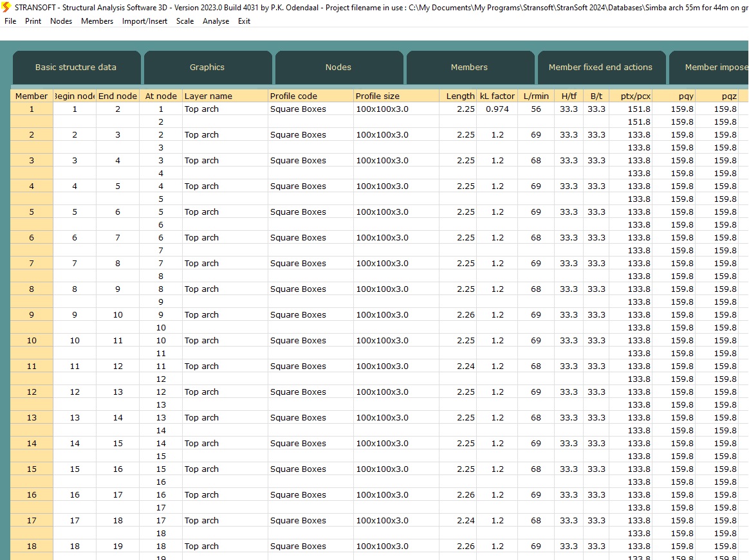Open the Import/Insert menu
This screenshot has height=560, width=749.
145,21
